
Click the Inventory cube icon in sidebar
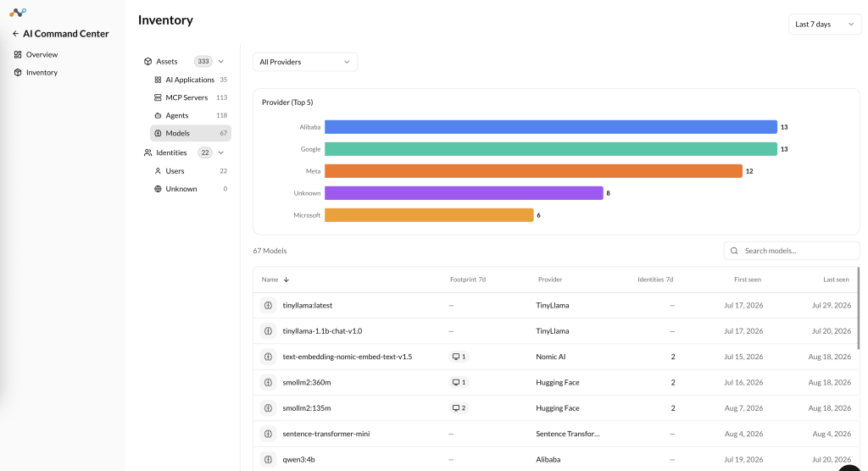(x=18, y=73)
